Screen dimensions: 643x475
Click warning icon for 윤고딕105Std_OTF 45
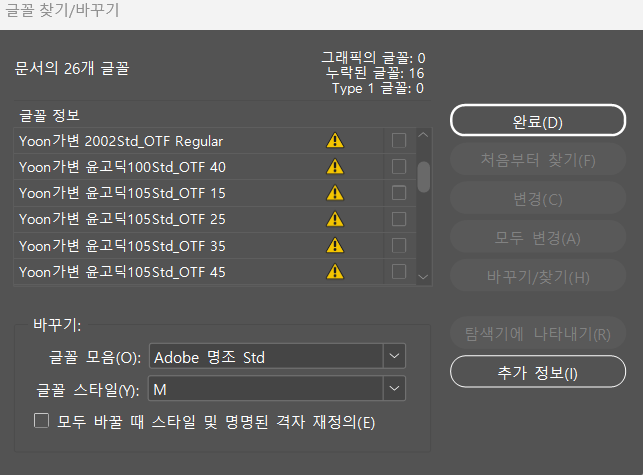coord(335,272)
